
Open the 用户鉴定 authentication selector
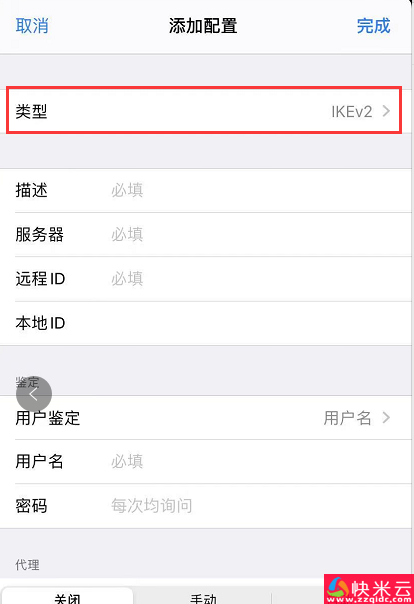coord(206,418)
